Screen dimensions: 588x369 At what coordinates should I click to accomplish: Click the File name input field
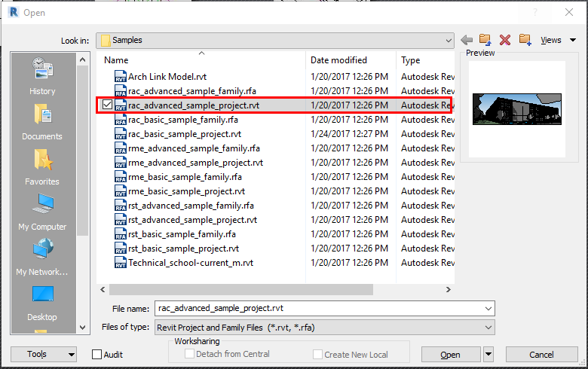pos(319,308)
